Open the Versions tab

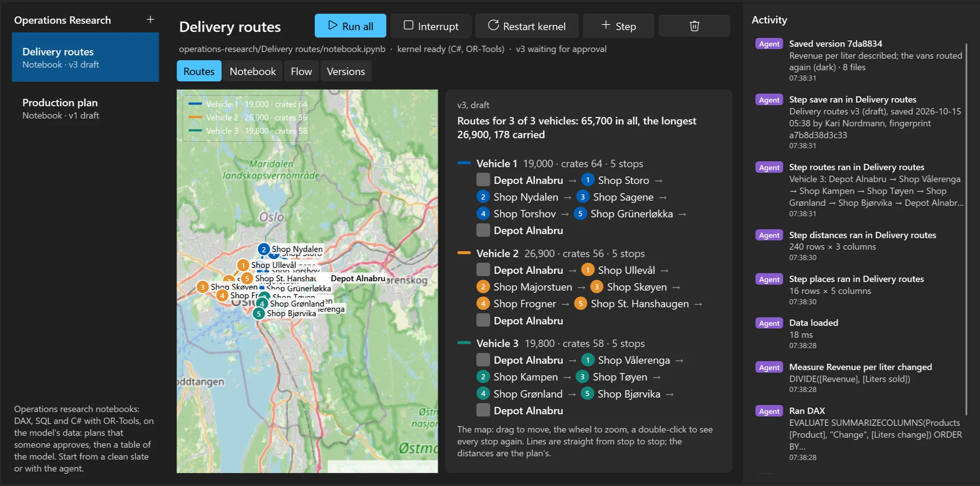(x=346, y=71)
